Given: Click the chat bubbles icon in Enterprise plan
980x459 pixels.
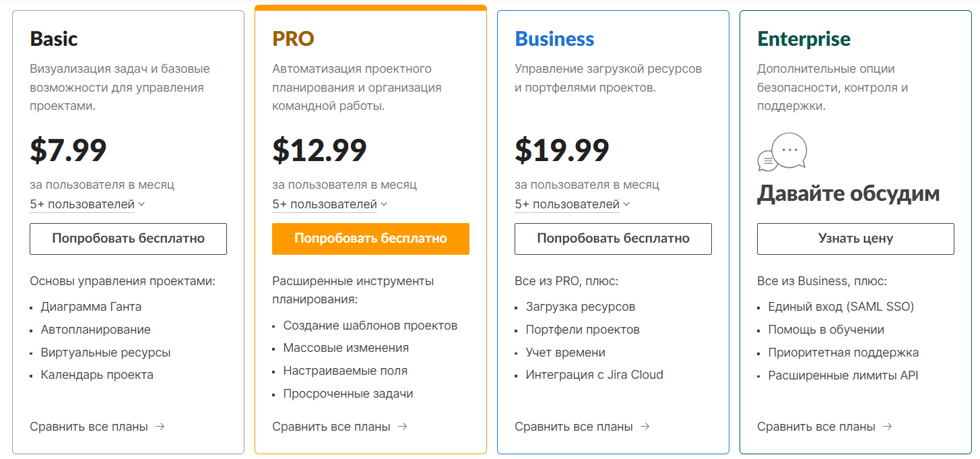Looking at the screenshot, I should click(782, 152).
